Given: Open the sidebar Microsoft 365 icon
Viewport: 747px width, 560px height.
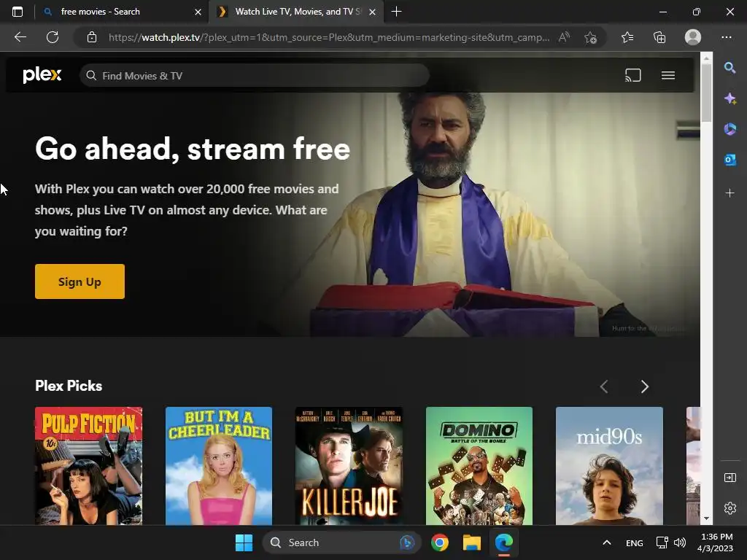Looking at the screenshot, I should pyautogui.click(x=729, y=129).
